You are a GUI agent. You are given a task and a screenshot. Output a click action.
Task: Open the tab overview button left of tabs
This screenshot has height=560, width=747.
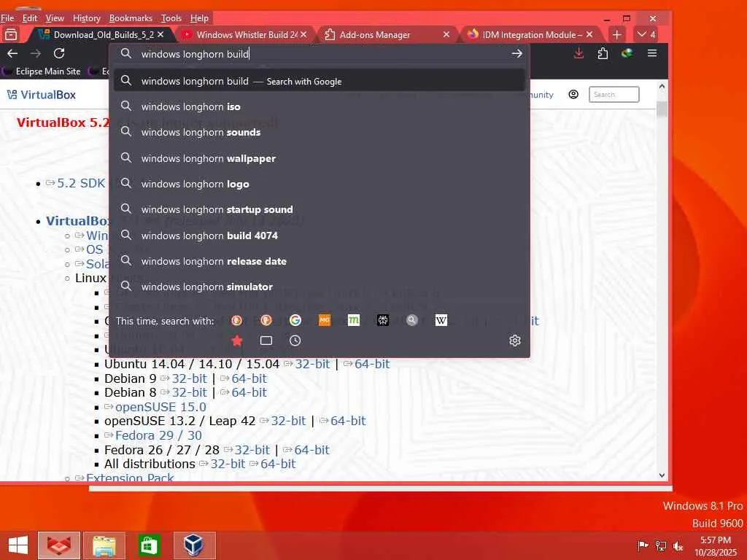(x=11, y=34)
